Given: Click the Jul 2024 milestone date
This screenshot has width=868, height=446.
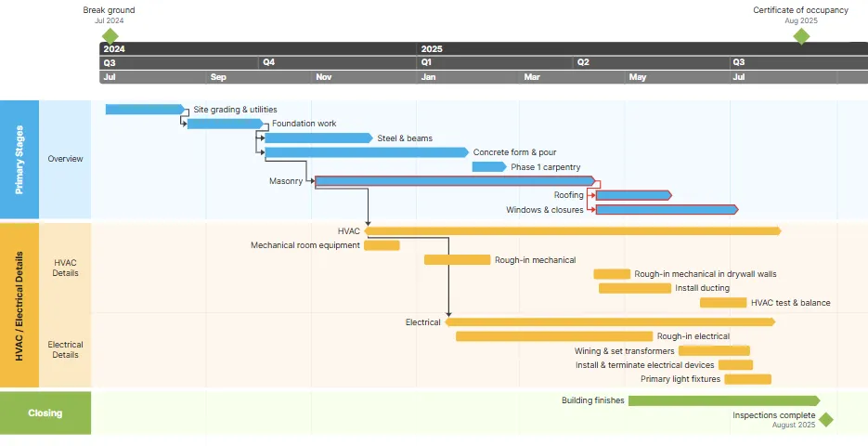Looking at the screenshot, I should click(x=109, y=21).
